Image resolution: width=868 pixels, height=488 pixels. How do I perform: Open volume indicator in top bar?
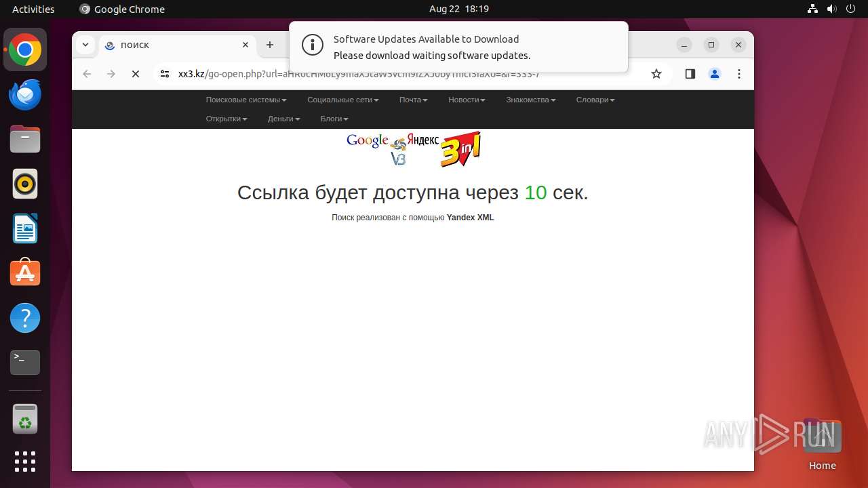pyautogui.click(x=831, y=9)
